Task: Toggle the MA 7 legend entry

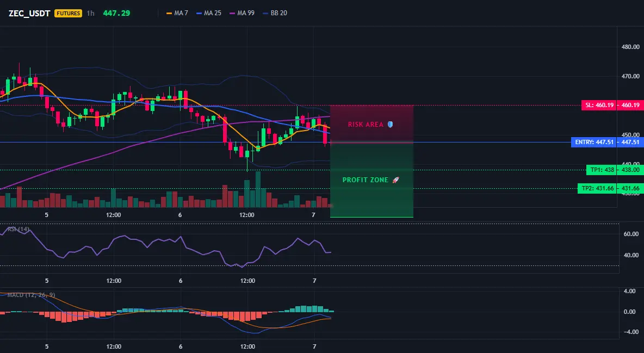Action: (x=177, y=13)
